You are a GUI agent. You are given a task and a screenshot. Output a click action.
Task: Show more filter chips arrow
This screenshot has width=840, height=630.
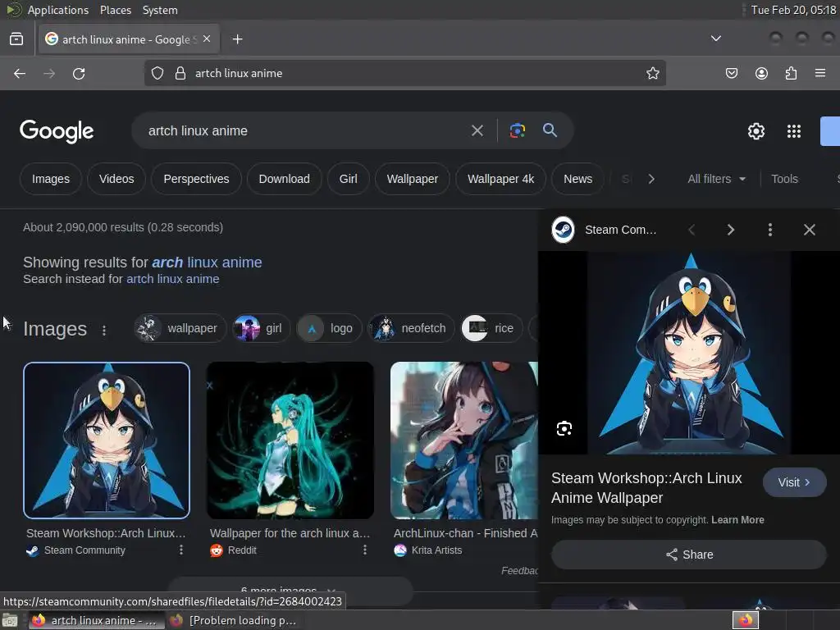(651, 179)
